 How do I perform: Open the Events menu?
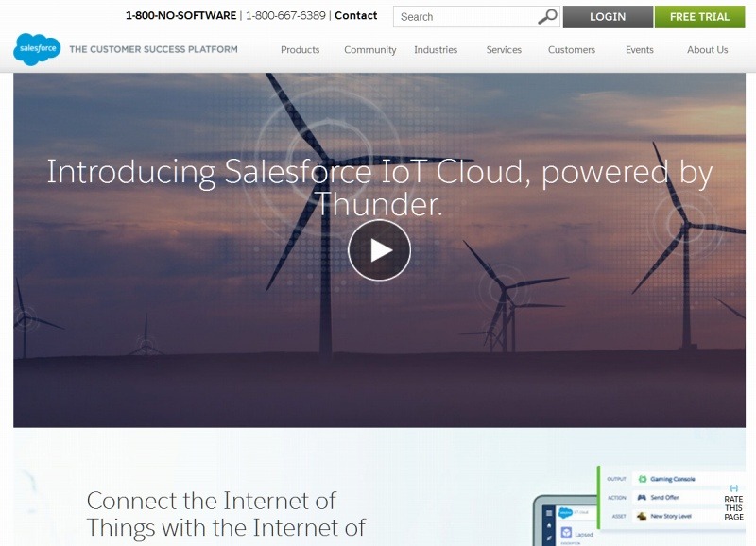(640, 50)
